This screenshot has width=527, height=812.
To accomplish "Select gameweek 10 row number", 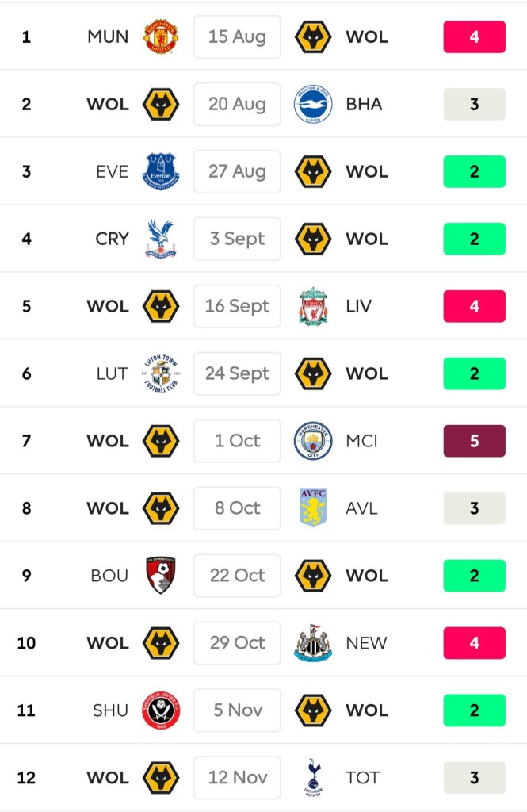I will coord(26,643).
